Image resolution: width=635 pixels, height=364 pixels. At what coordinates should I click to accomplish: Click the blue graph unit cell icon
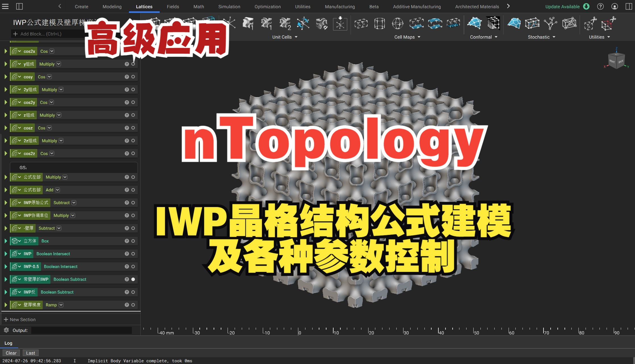pos(303,23)
